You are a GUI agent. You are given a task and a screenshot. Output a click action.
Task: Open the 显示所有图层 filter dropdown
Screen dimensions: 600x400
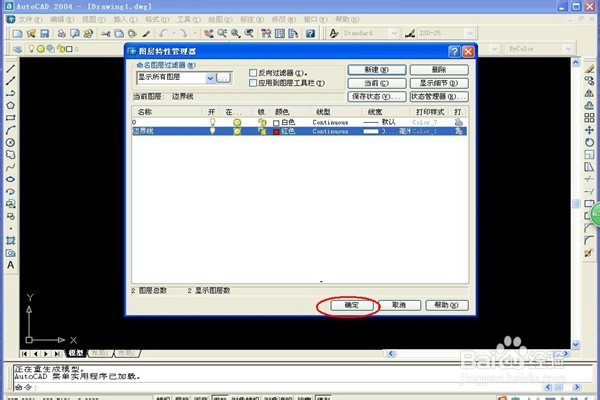210,78
